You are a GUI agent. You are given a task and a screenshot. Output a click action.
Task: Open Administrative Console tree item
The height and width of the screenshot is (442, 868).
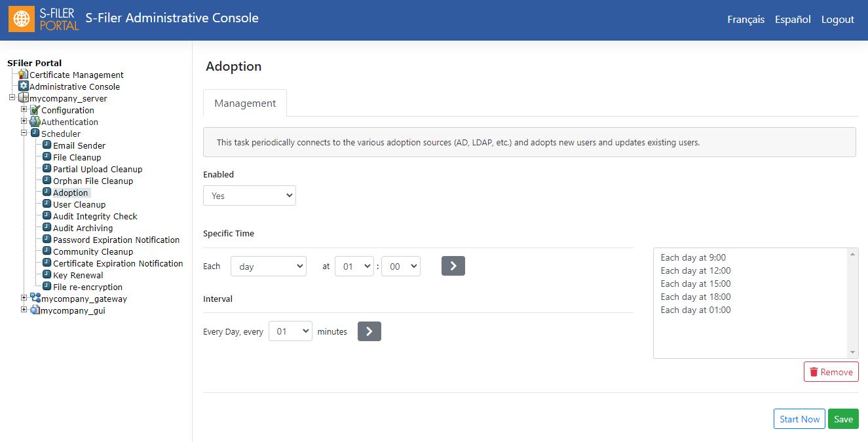[x=75, y=86]
